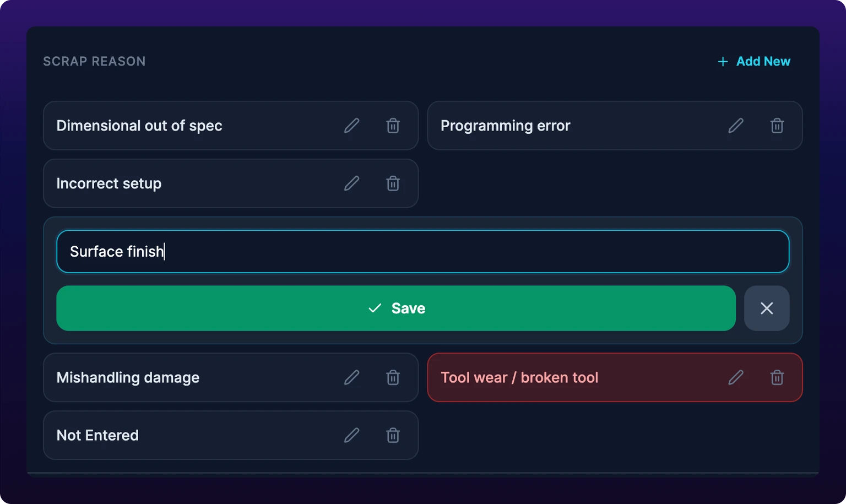This screenshot has width=846, height=504.
Task: Click the Not Entered reason label
Action: coord(97,435)
